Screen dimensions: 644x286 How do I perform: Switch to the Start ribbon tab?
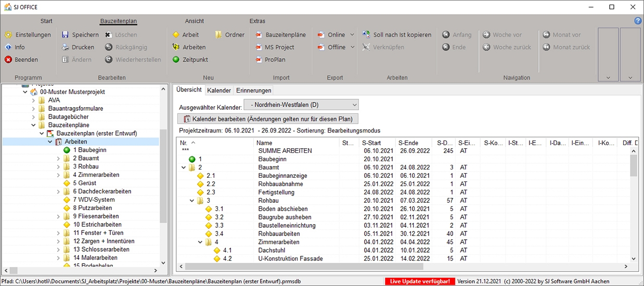point(46,21)
